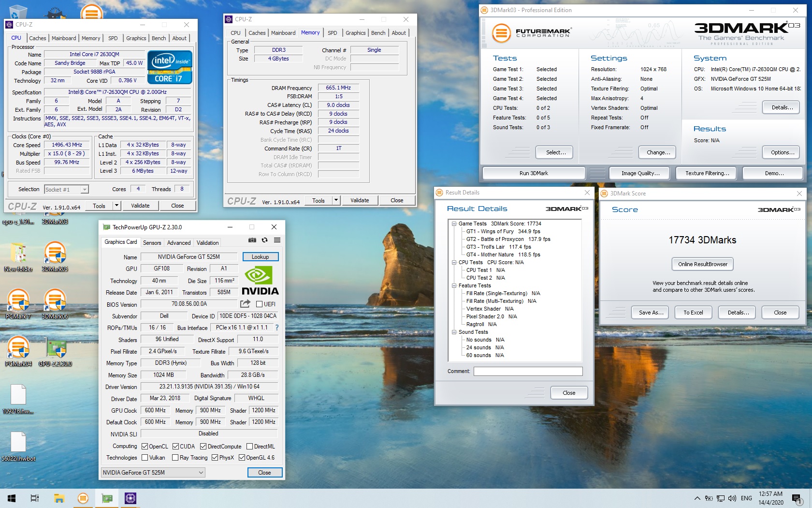The height and width of the screenshot is (508, 812).
Task: Click the BIOS version share/export icon
Action: (x=245, y=304)
